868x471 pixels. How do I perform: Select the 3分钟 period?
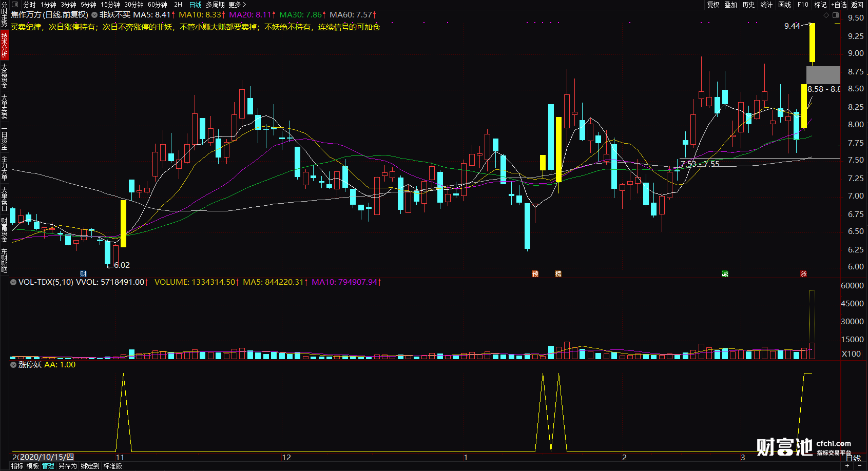click(68, 5)
